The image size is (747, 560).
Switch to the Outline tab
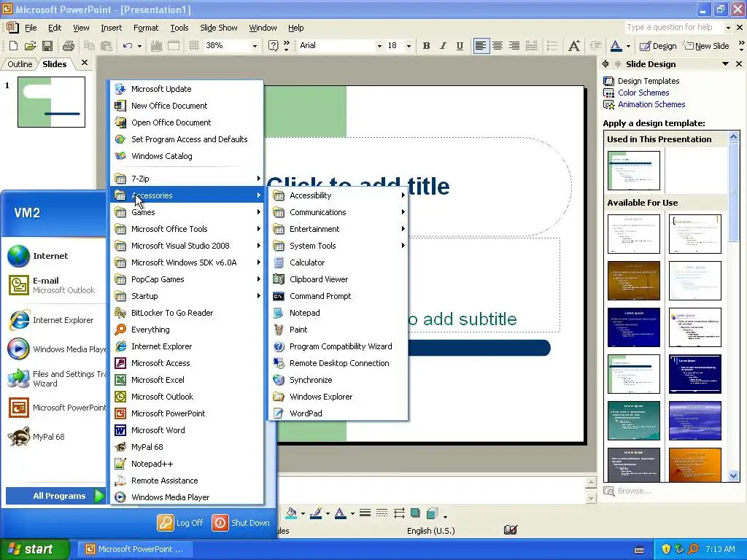click(x=20, y=64)
